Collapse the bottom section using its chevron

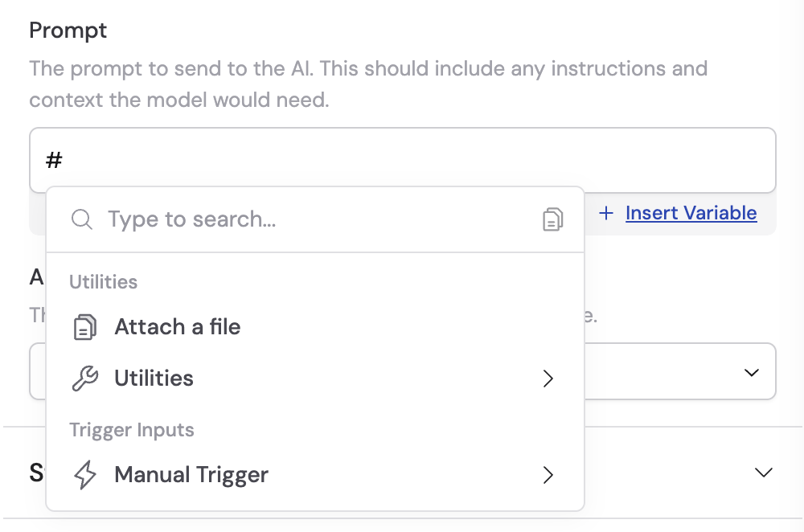click(x=763, y=473)
